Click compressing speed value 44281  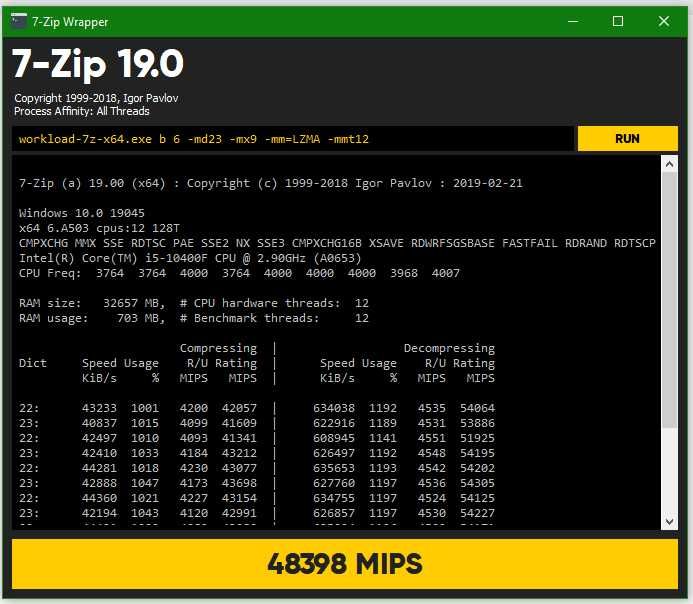pyautogui.click(x=99, y=468)
